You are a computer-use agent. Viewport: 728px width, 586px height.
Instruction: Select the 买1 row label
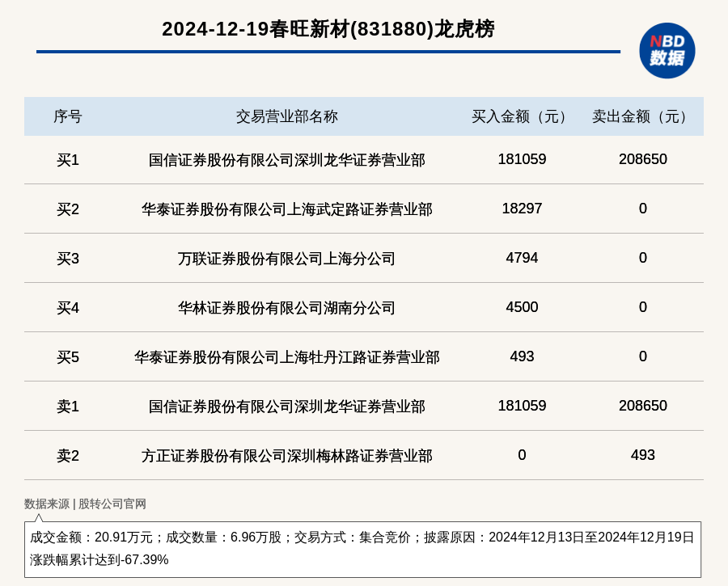[68, 160]
